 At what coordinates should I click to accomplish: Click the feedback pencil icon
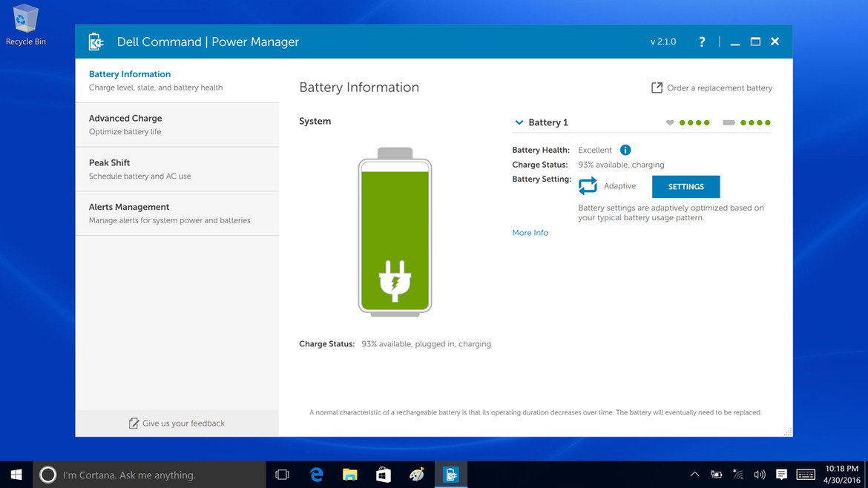134,423
